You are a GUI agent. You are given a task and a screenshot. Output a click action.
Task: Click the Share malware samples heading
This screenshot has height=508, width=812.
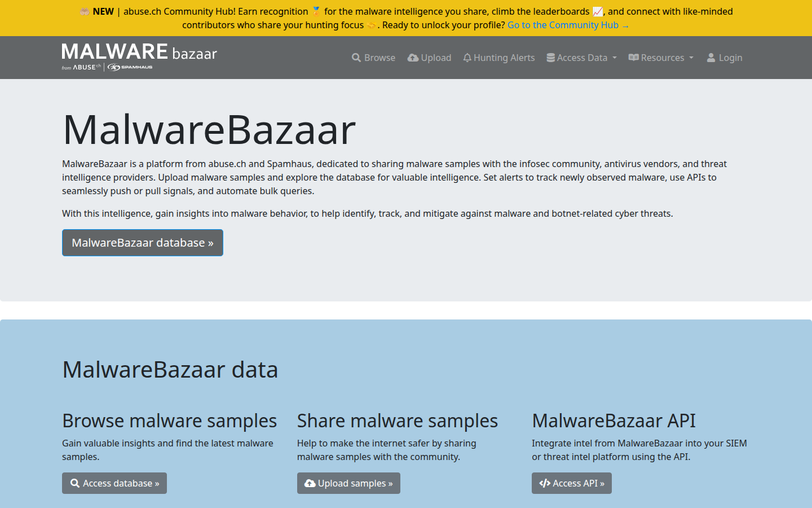398,421
